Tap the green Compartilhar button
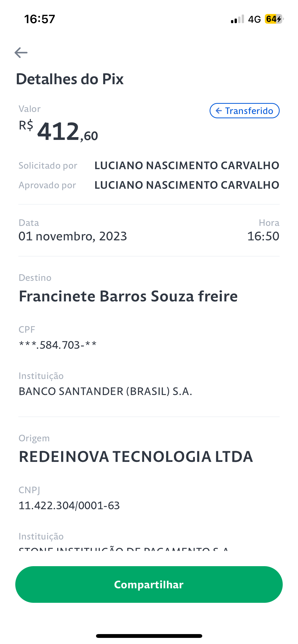 [149, 584]
